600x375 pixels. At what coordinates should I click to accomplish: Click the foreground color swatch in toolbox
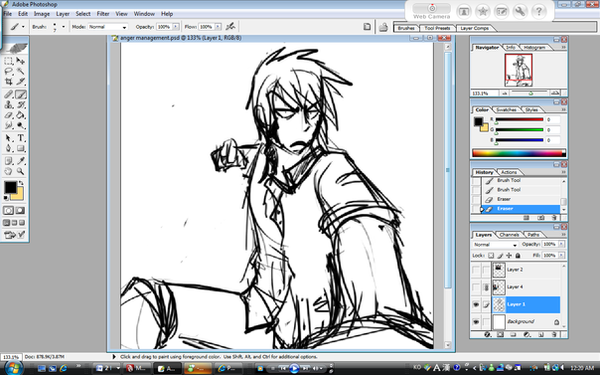point(10,187)
